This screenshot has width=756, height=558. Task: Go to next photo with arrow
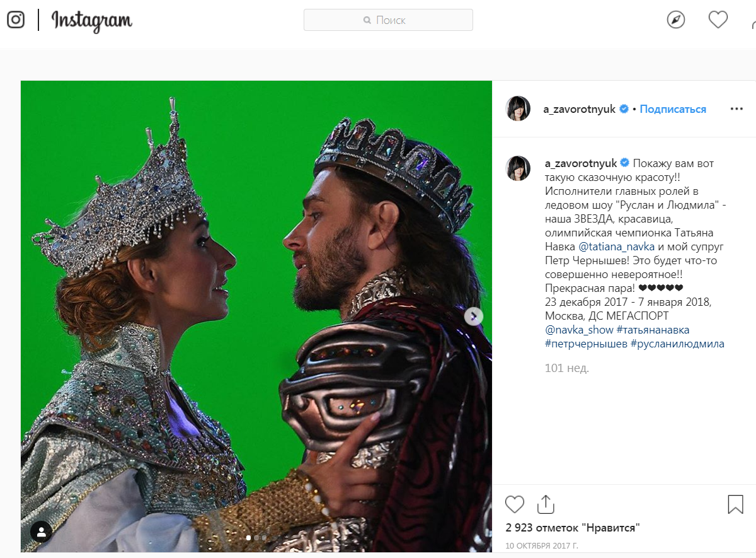pos(474,317)
